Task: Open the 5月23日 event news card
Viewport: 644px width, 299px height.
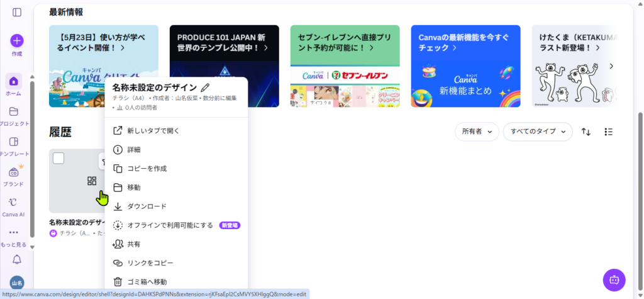Action: [x=104, y=66]
